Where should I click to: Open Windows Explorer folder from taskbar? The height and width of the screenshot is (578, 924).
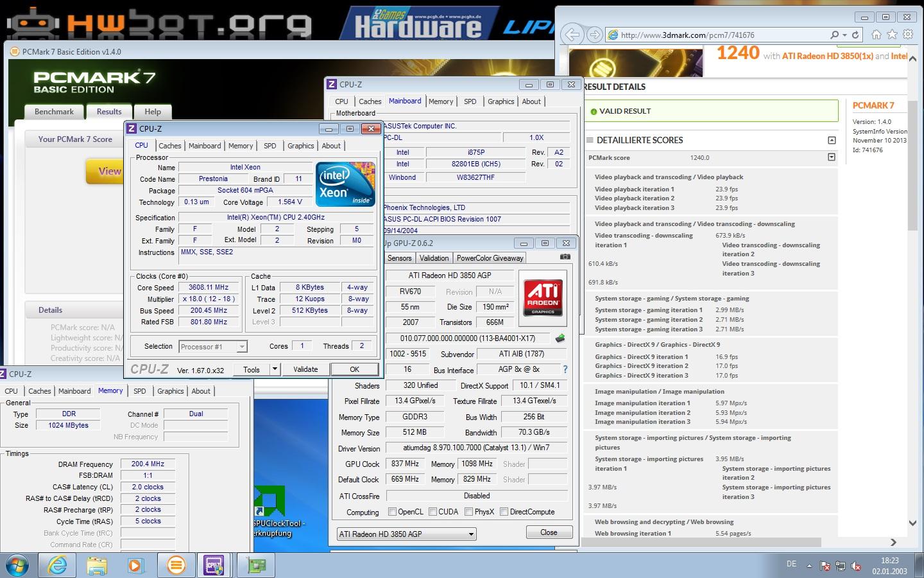[x=97, y=565]
